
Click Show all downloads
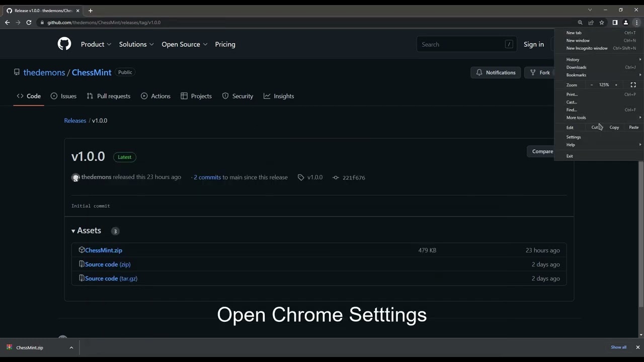tap(618, 347)
